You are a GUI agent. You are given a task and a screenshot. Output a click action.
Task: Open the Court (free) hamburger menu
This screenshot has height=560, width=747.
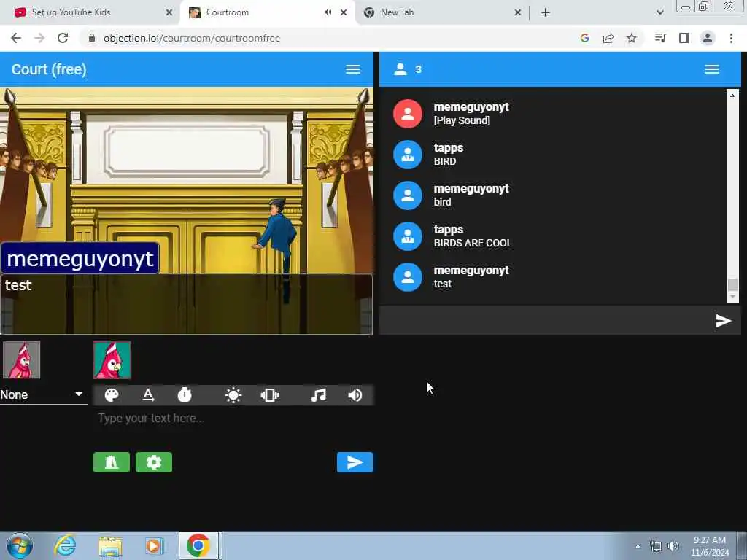tap(352, 69)
